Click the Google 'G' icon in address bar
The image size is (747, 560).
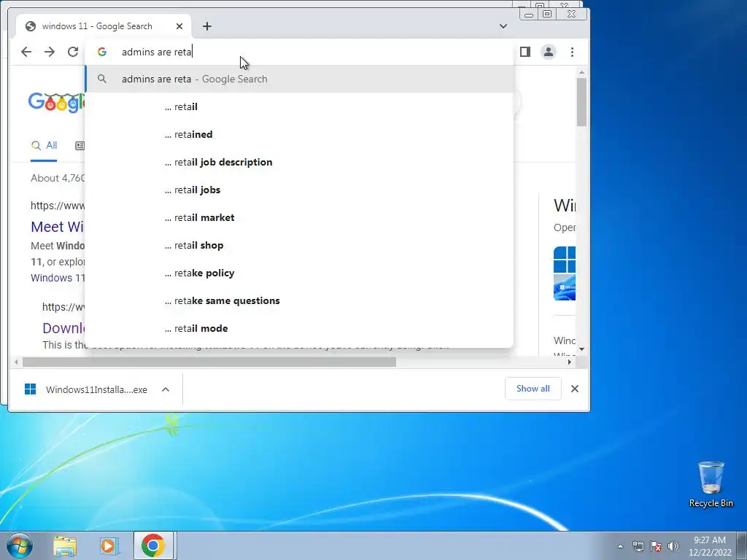click(x=102, y=52)
